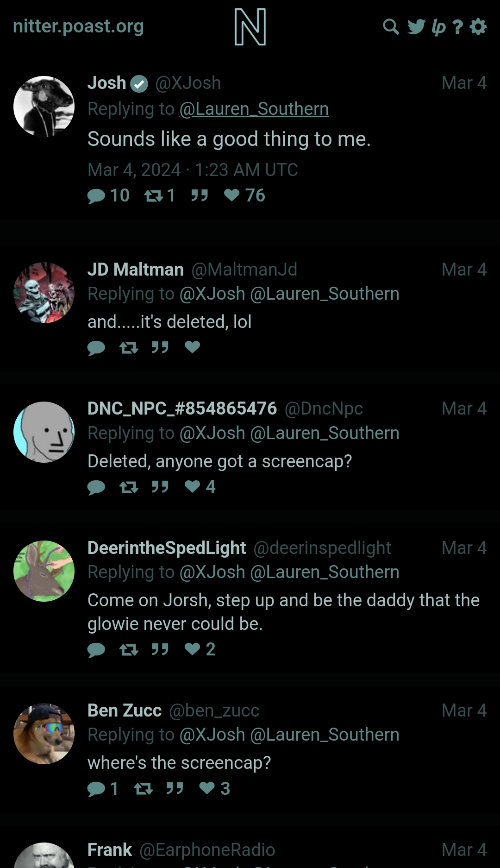This screenshot has height=868, width=500.
Task: Click the Twitter bird icon in header
Action: 416,27
